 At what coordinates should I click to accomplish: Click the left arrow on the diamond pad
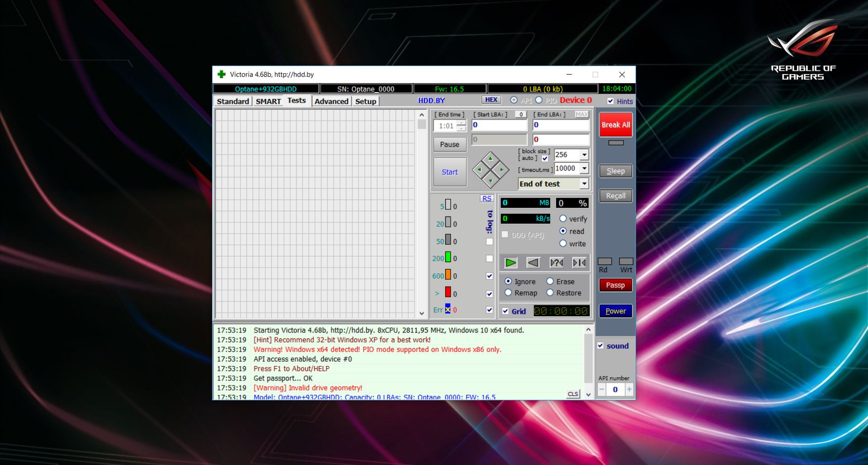pyautogui.click(x=479, y=169)
